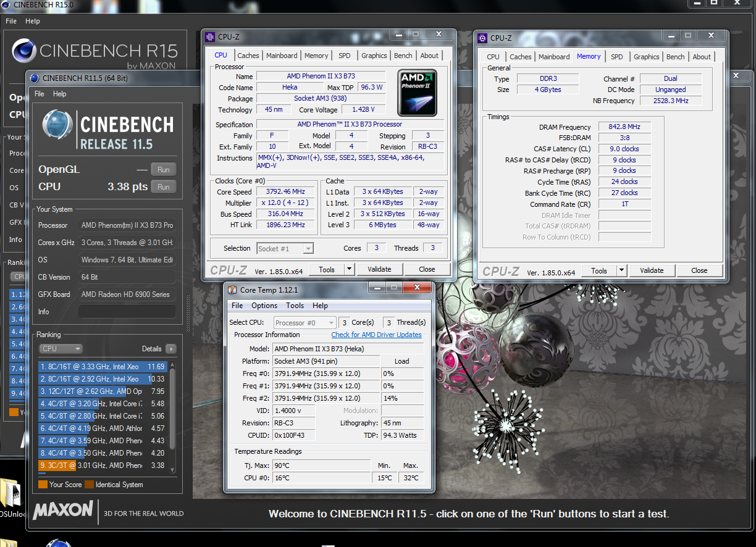Screen dimensions: 756x547
Task: Open Caches tab in CPU-Z Memory window
Action: pos(521,57)
